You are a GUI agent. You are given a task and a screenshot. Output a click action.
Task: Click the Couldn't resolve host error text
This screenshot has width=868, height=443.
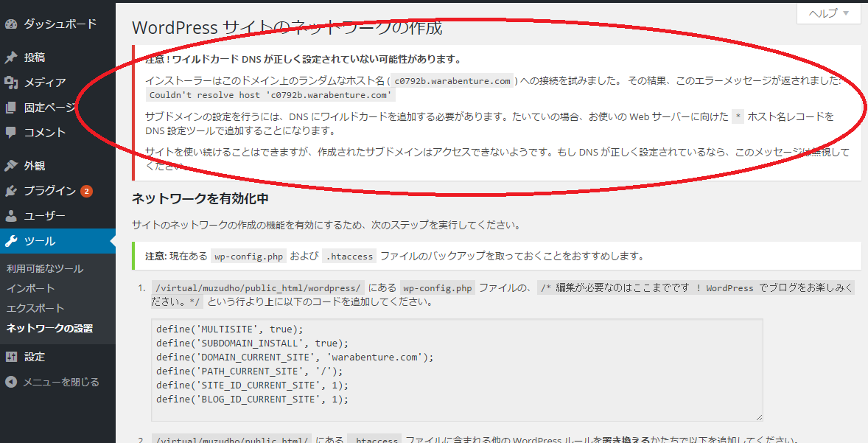[x=270, y=94]
